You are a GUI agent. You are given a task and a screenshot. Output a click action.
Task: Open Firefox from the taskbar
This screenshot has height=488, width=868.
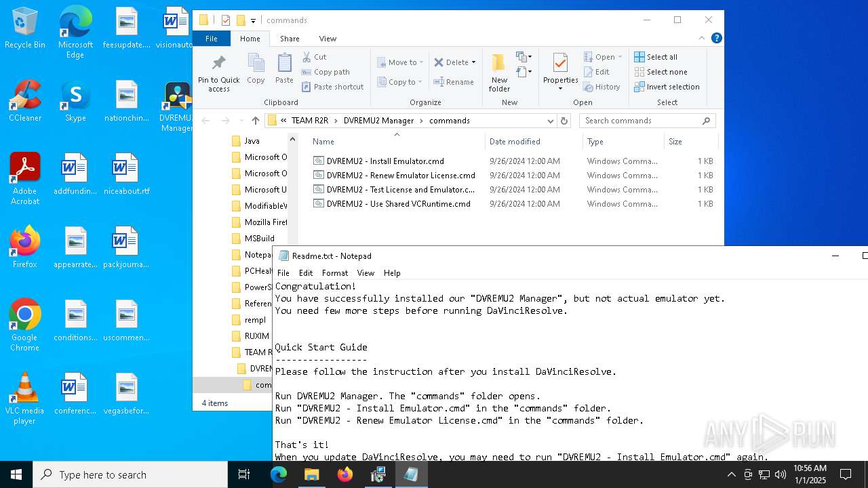point(345,474)
